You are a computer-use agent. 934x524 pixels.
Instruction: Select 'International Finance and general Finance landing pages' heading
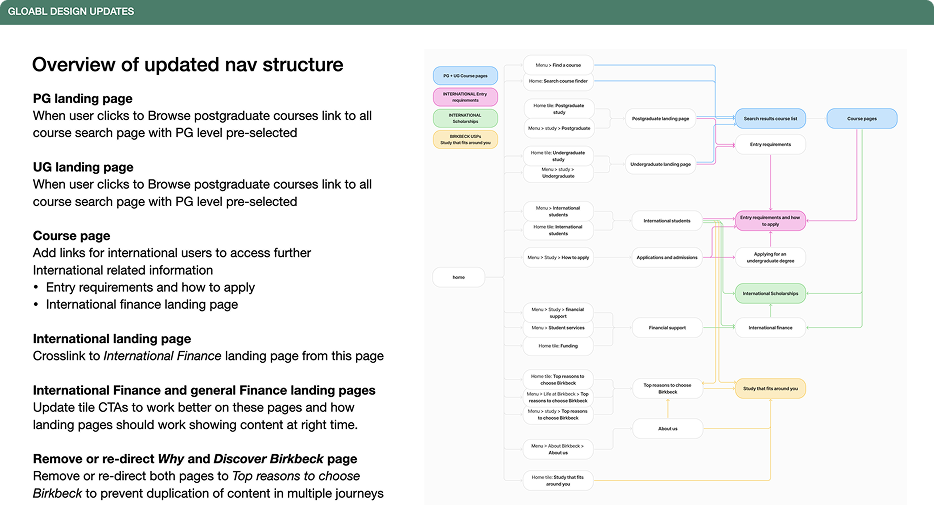(204, 391)
